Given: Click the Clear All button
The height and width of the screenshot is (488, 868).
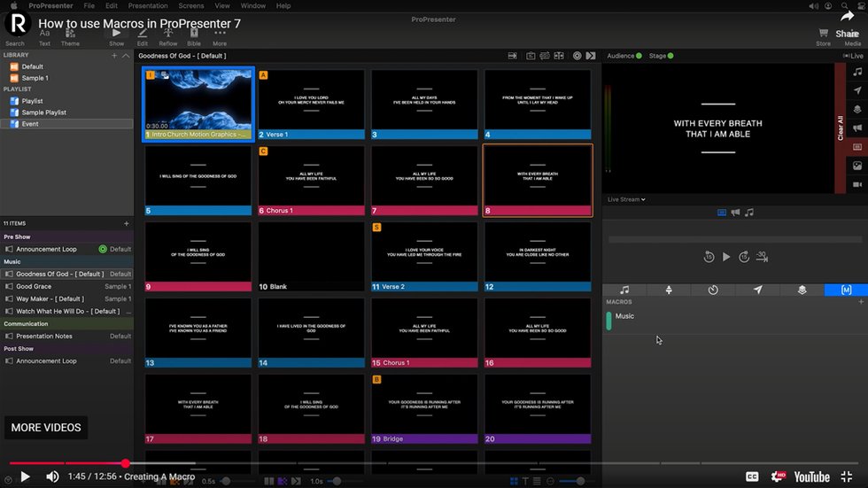Looking at the screenshot, I should tap(841, 128).
